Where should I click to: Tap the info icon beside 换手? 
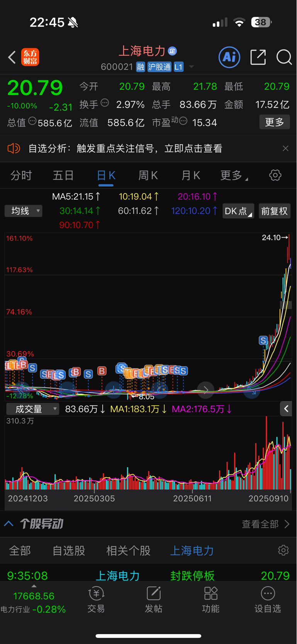click(105, 103)
